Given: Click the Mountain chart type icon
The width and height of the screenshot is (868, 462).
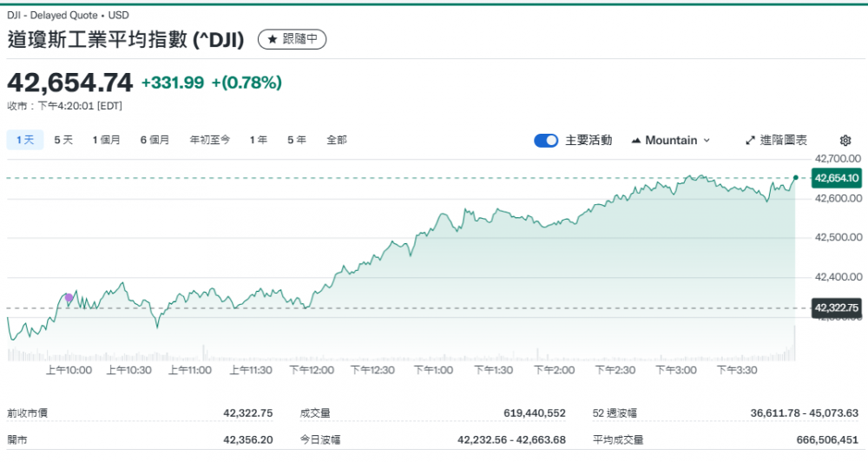Looking at the screenshot, I should click(636, 141).
